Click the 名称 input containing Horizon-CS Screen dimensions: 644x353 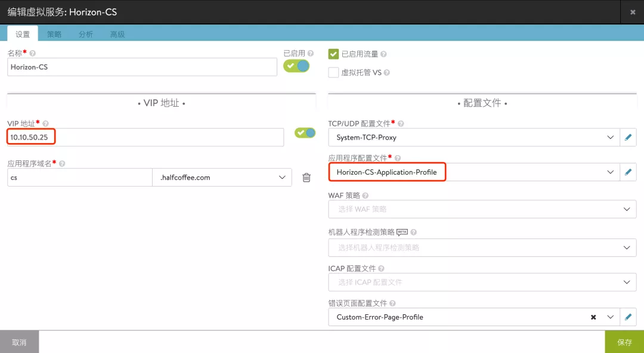[x=142, y=67]
